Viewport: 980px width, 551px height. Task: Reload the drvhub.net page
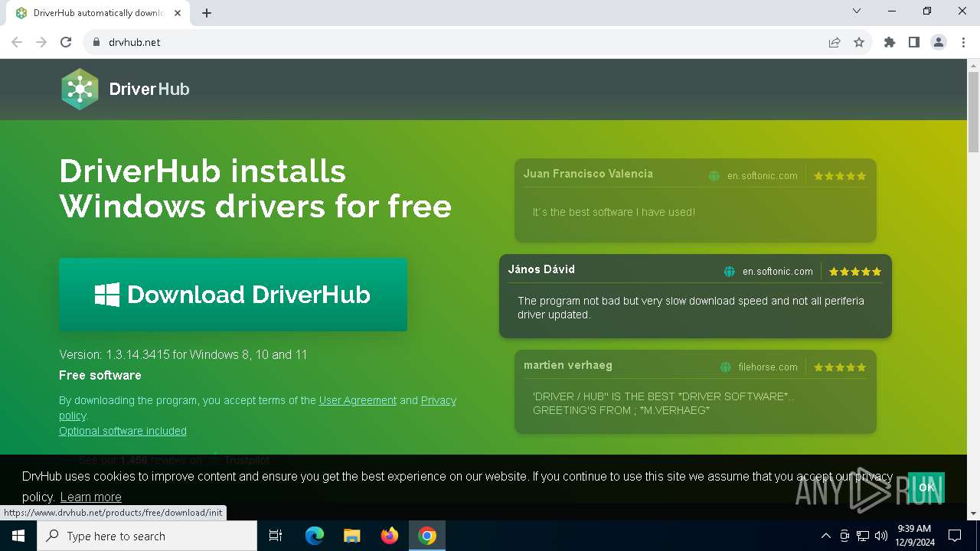point(66,42)
